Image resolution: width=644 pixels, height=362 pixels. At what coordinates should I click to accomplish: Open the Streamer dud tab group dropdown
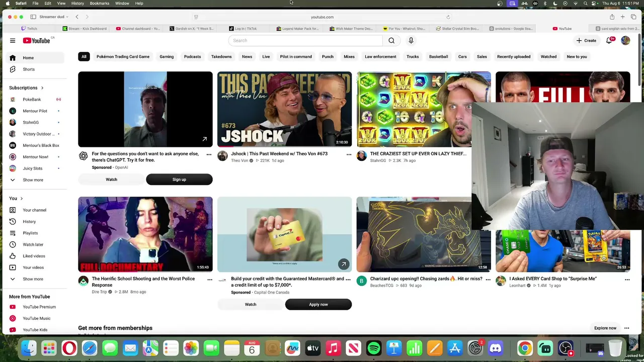pyautogui.click(x=54, y=17)
